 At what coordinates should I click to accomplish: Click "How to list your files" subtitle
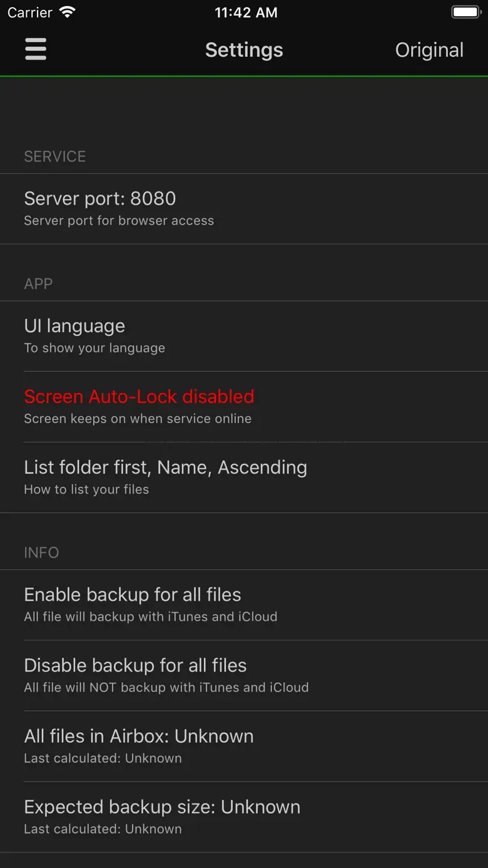click(86, 489)
